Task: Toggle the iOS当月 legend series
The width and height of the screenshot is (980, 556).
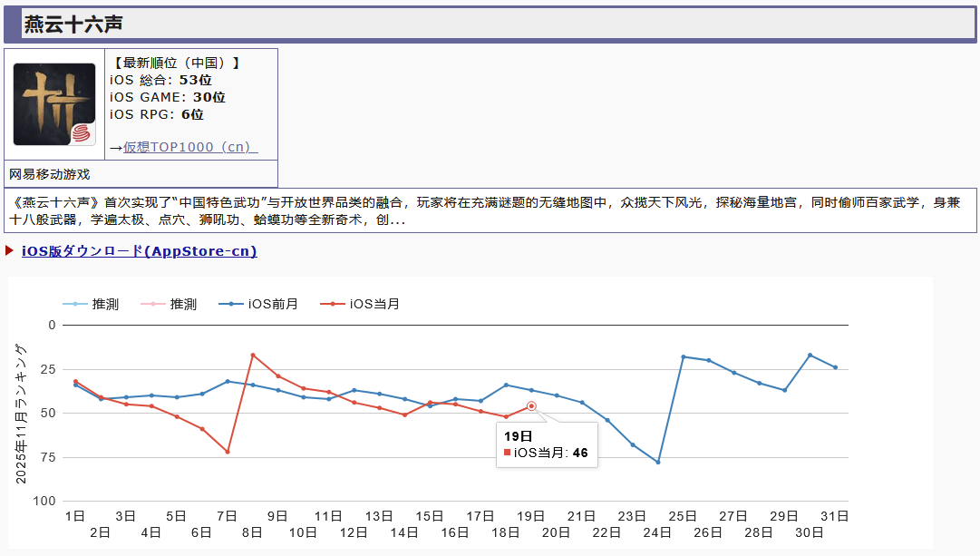Action: pyautogui.click(x=360, y=304)
